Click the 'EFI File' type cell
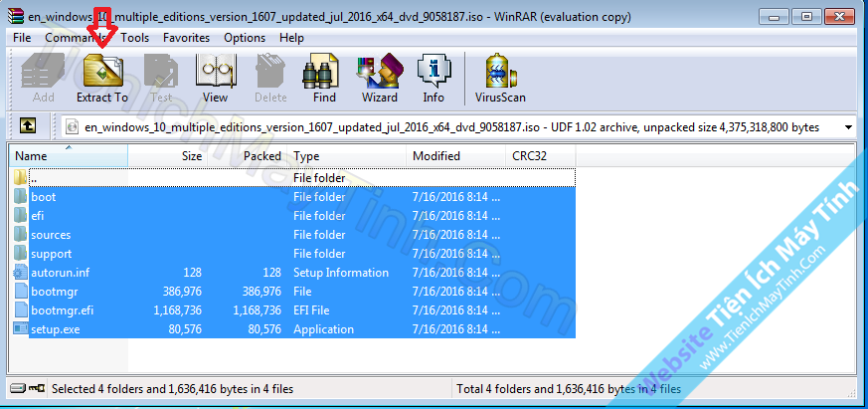 click(x=310, y=309)
